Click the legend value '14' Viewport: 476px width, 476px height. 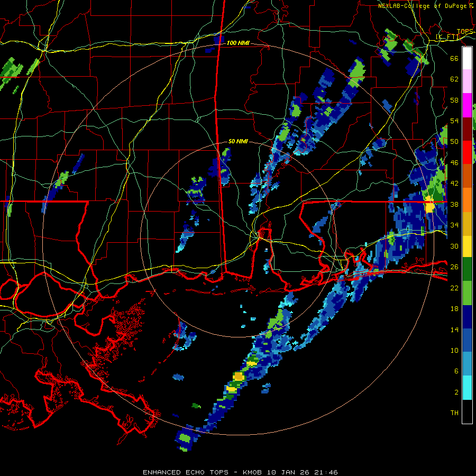[x=454, y=329]
